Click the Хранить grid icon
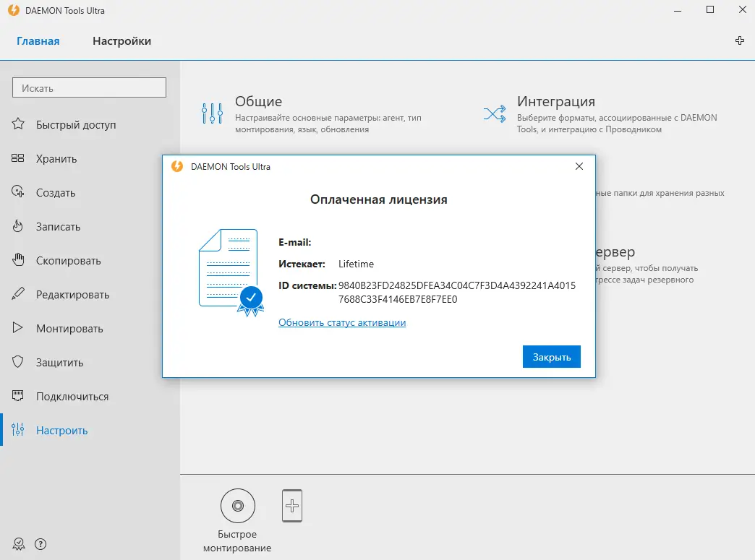 [x=18, y=158]
